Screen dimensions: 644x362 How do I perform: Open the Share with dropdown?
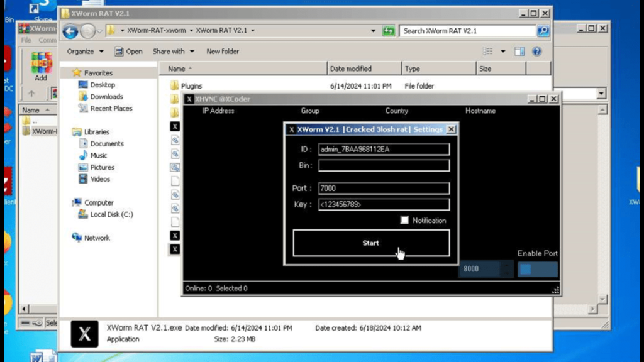(174, 52)
